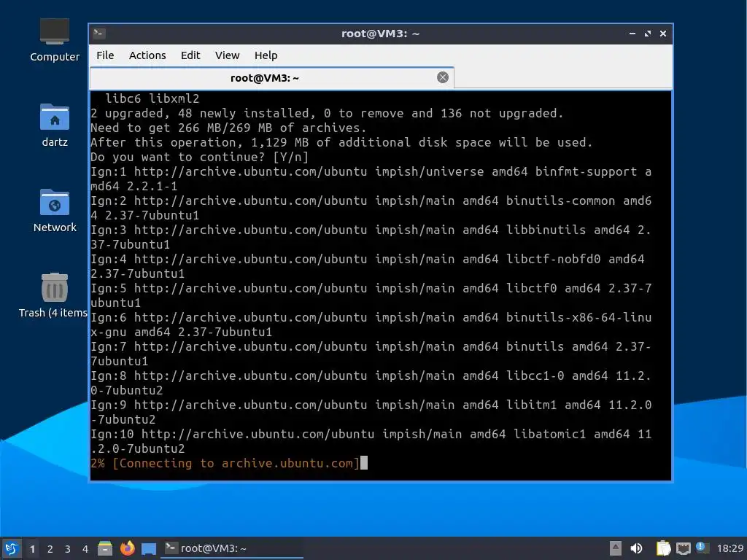Click the 'libc6 libxml2' line
The image size is (747, 560).
point(152,98)
